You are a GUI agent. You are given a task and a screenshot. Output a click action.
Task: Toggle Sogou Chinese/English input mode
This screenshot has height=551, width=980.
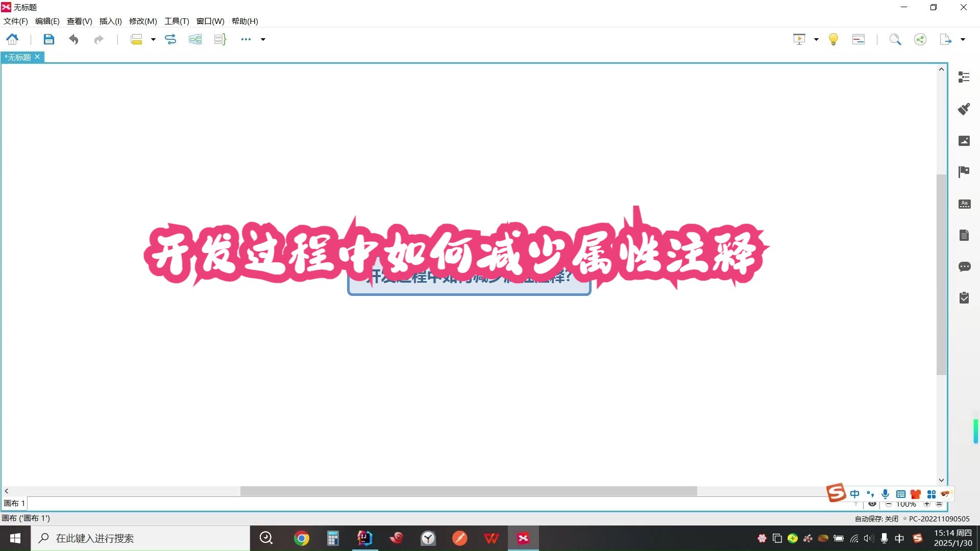[x=854, y=494]
